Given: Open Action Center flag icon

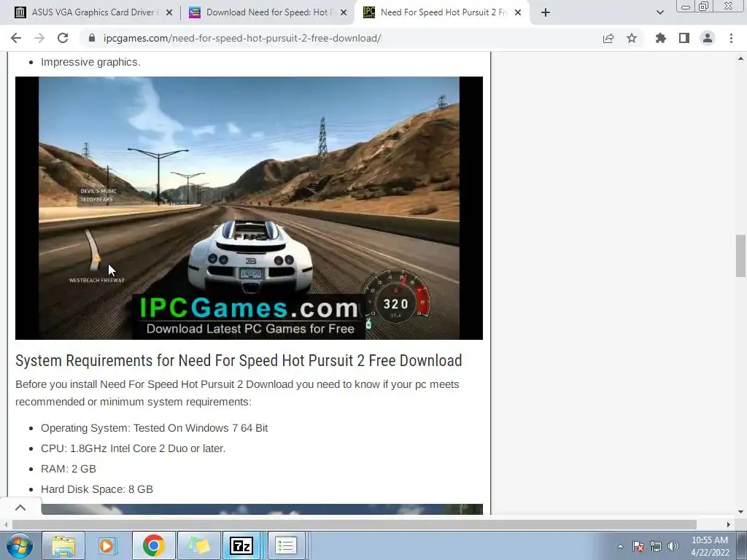Looking at the screenshot, I should tap(638, 546).
